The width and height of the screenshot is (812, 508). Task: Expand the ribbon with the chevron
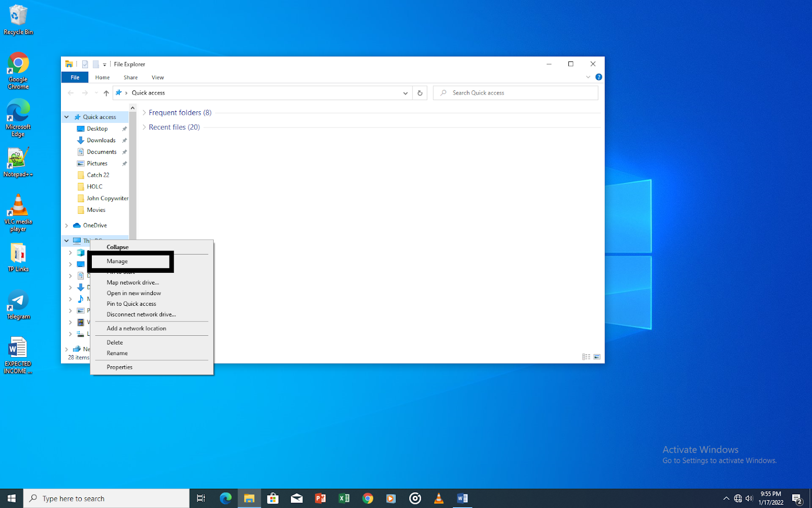(x=588, y=77)
